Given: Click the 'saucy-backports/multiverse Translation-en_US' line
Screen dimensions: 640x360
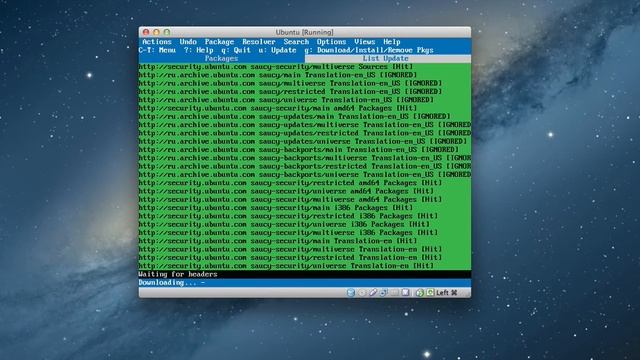Looking at the screenshot, I should click(x=305, y=158).
